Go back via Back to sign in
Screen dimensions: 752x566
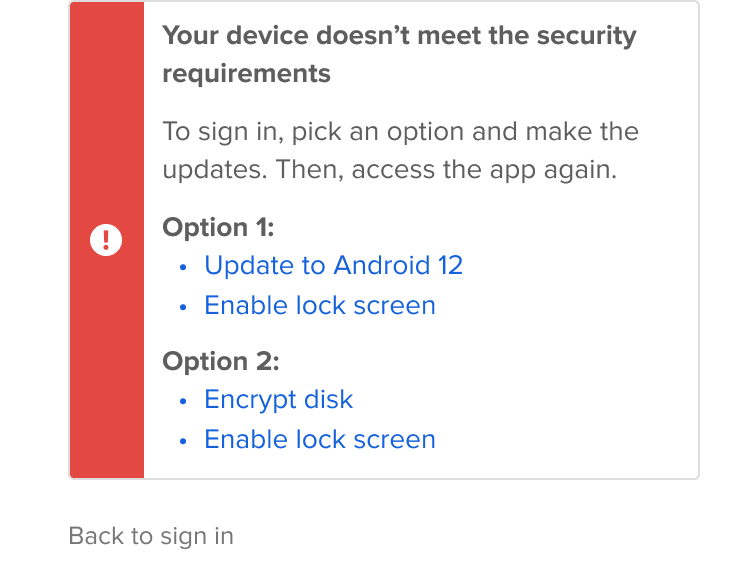tap(151, 536)
